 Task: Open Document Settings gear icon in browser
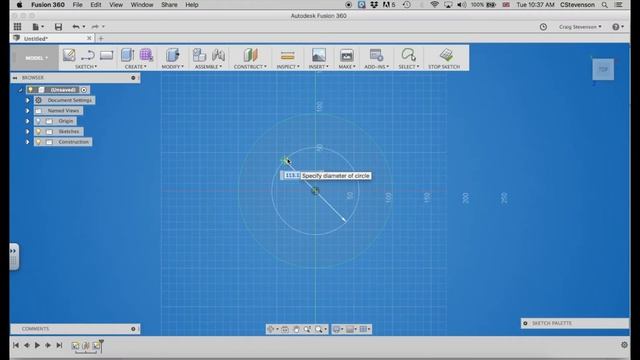(38, 100)
